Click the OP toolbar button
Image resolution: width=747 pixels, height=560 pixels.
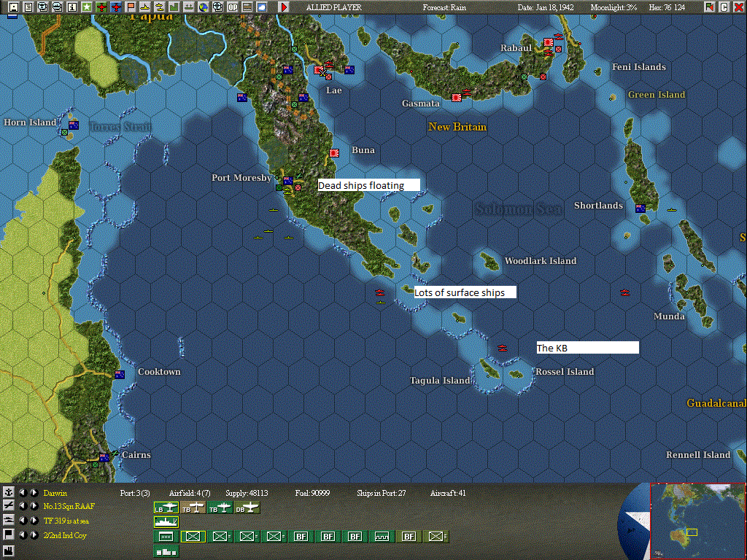pyautogui.click(x=233, y=7)
